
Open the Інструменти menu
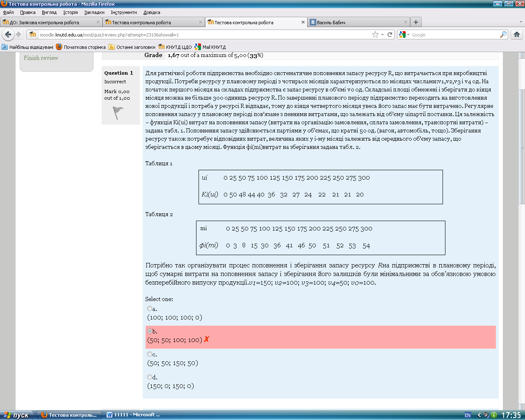(124, 12)
